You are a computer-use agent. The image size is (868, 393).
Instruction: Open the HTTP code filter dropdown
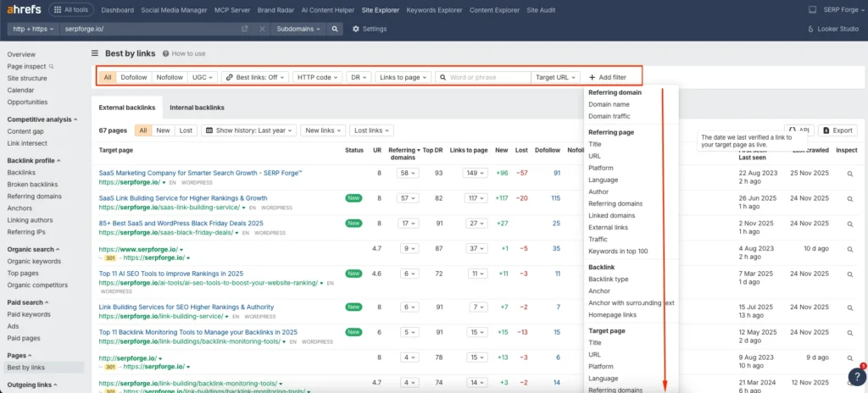tap(317, 77)
